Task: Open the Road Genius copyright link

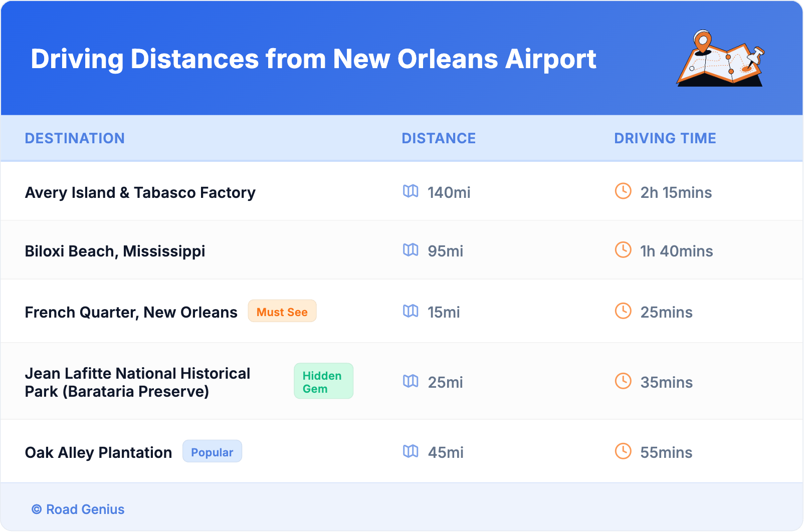Action: [78, 509]
